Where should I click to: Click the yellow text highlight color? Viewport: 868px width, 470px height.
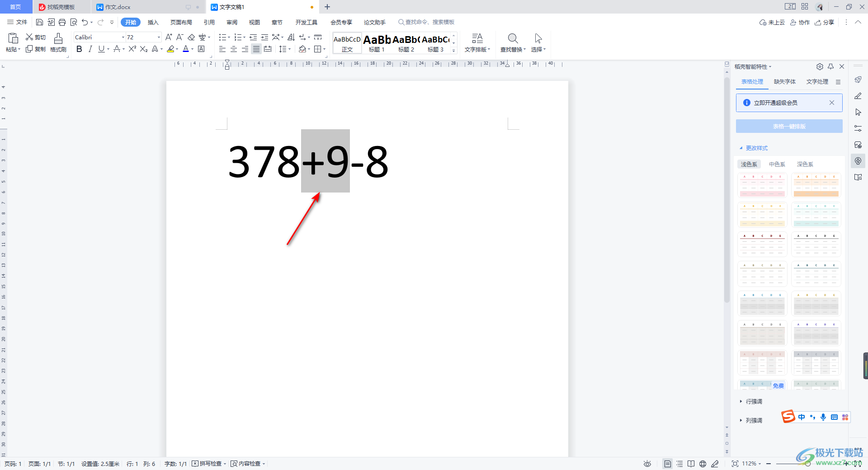point(170,49)
